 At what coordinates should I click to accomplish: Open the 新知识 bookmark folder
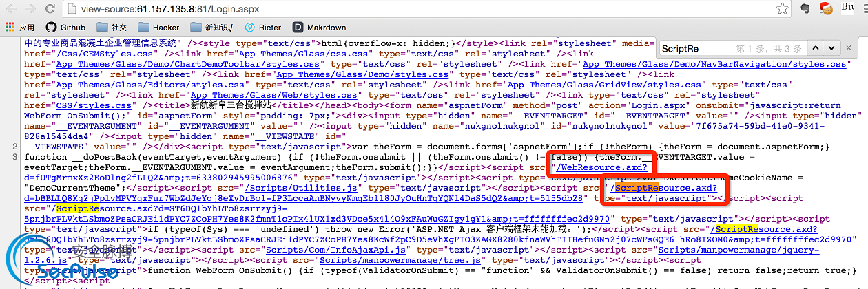pyautogui.click(x=213, y=28)
